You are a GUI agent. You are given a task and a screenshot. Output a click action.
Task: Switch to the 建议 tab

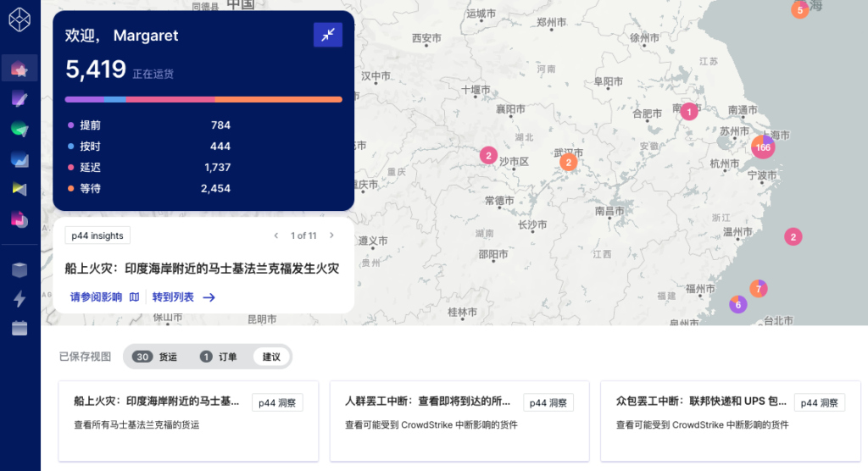coord(270,357)
